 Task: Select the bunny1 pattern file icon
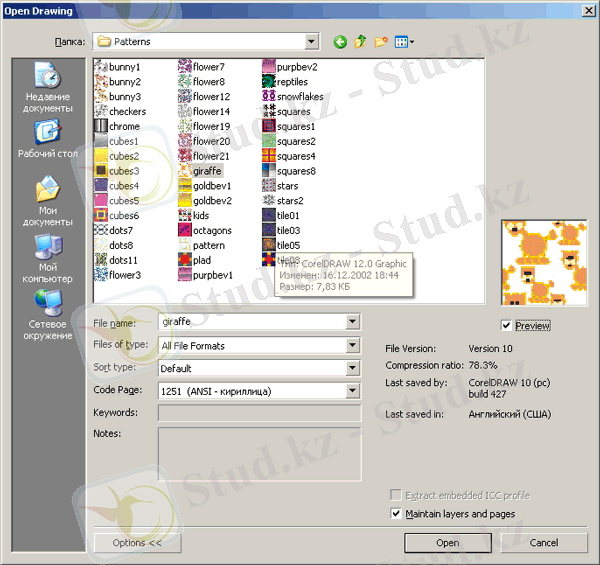pos(101,67)
